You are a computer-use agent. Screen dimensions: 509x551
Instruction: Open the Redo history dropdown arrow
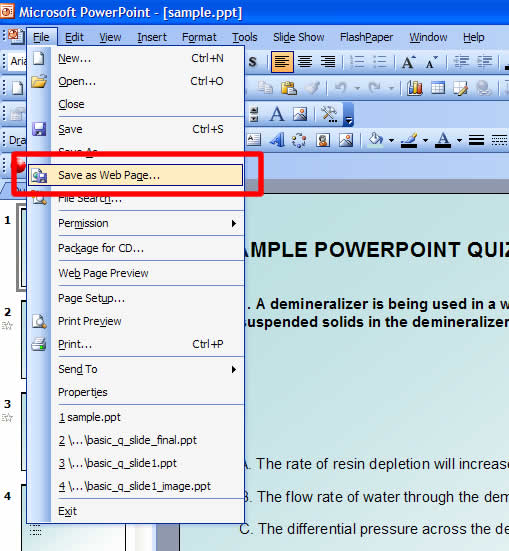tap(391, 88)
